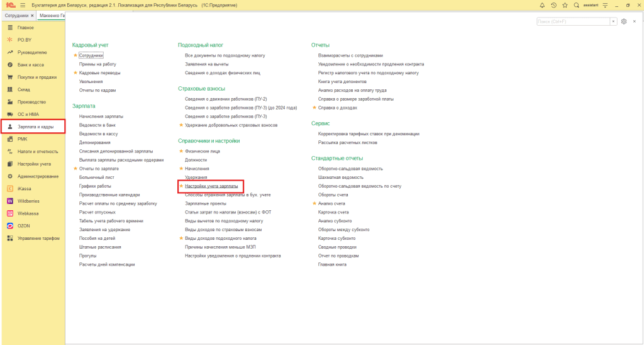644x345 pixels.
Task: Open the hamburger main menu icon
Action: point(23,5)
